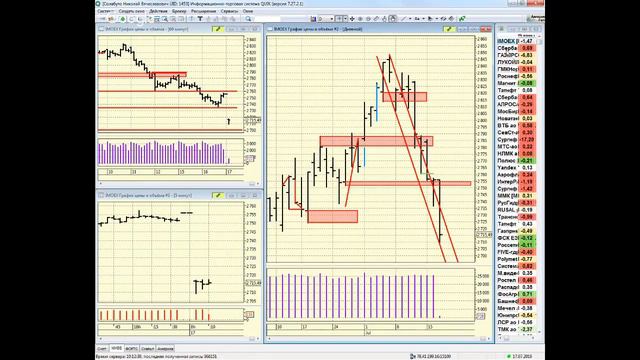The height and width of the screenshot is (360, 640).
Task: Select the arrow pointer drawing tool
Action: pyautogui.click(x=430, y=19)
